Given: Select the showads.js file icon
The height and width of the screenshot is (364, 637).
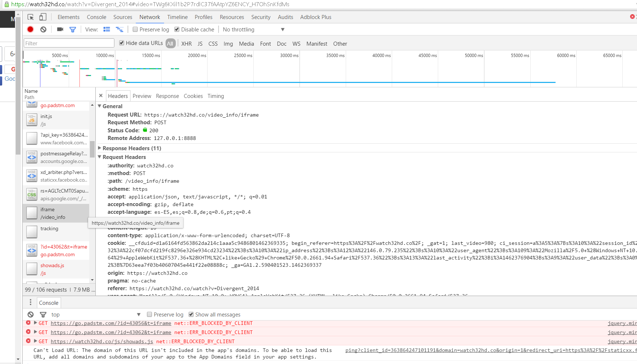Looking at the screenshot, I should [32, 269].
